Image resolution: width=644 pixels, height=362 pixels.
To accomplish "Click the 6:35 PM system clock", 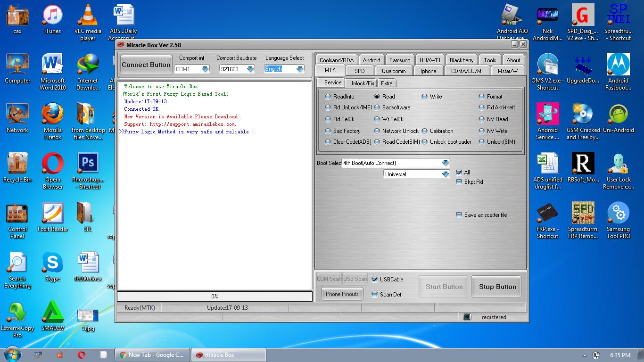I will tap(620, 355).
